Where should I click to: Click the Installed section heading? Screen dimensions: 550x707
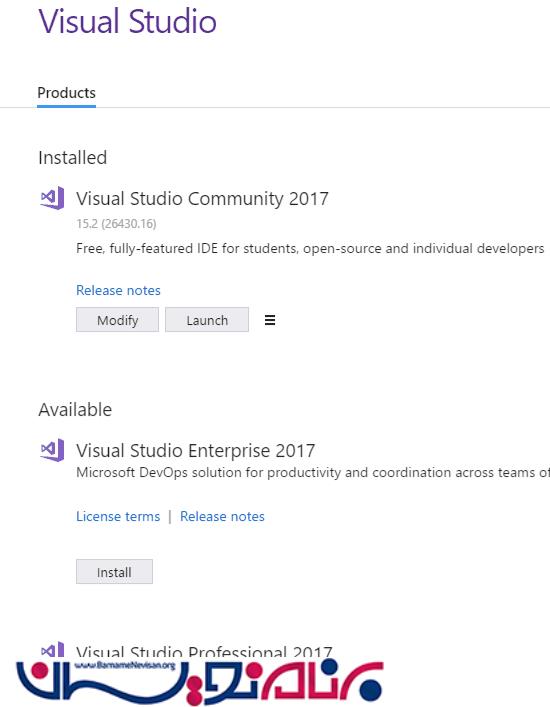click(73, 158)
